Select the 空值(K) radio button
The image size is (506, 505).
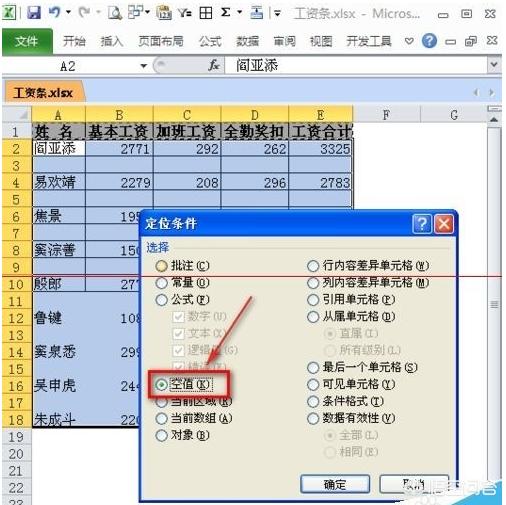tap(162, 385)
